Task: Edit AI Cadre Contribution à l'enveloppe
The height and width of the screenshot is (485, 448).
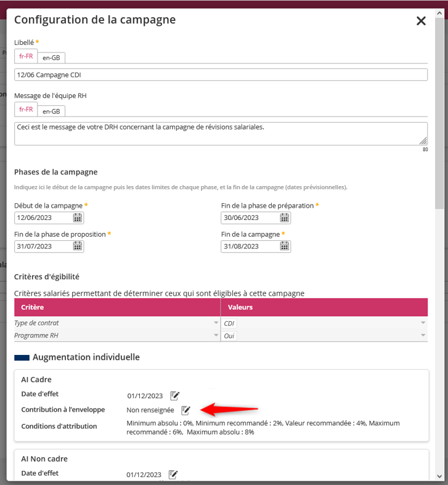Action: click(185, 410)
